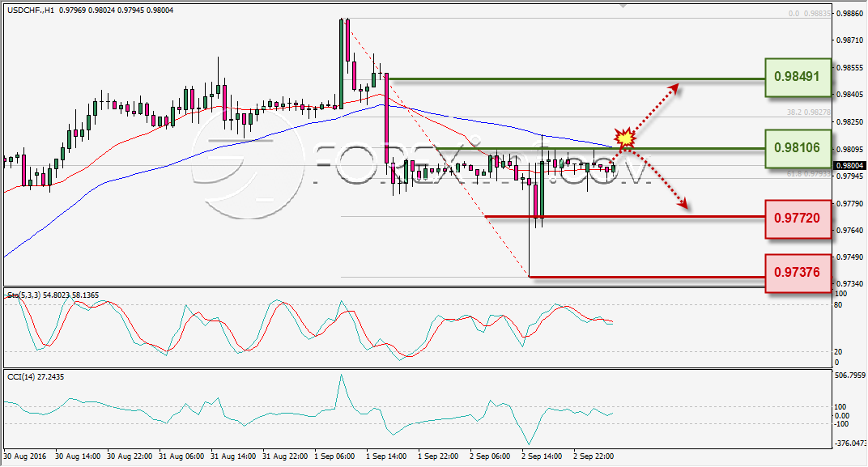868x467 pixels.
Task: Click the 1 Sep 06:00 time label
Action: pos(334,456)
